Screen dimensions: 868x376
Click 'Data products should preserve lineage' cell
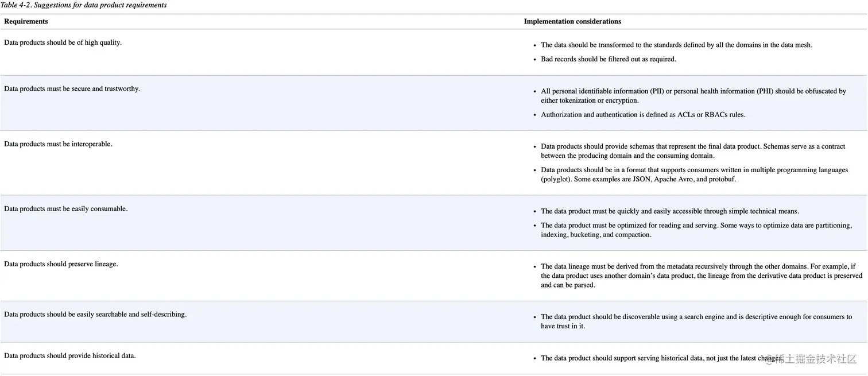61,264
